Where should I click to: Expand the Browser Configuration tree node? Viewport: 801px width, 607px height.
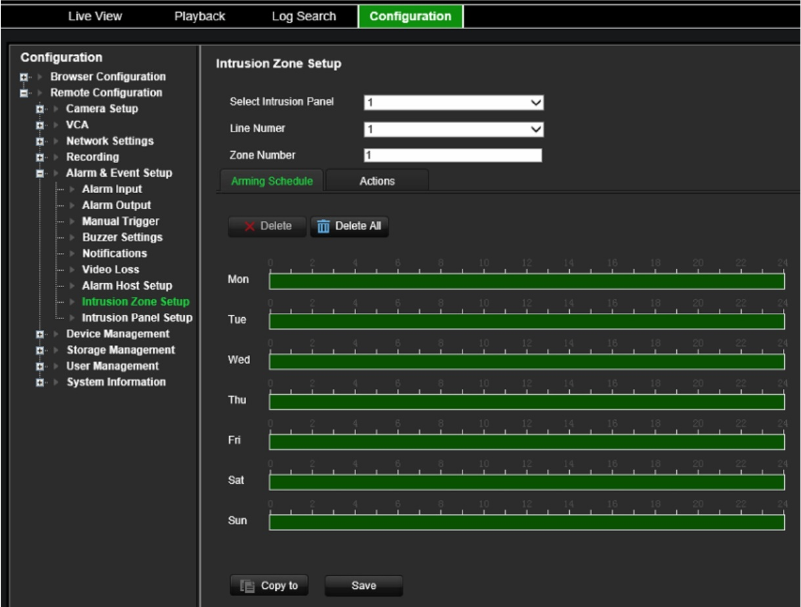(x=24, y=77)
